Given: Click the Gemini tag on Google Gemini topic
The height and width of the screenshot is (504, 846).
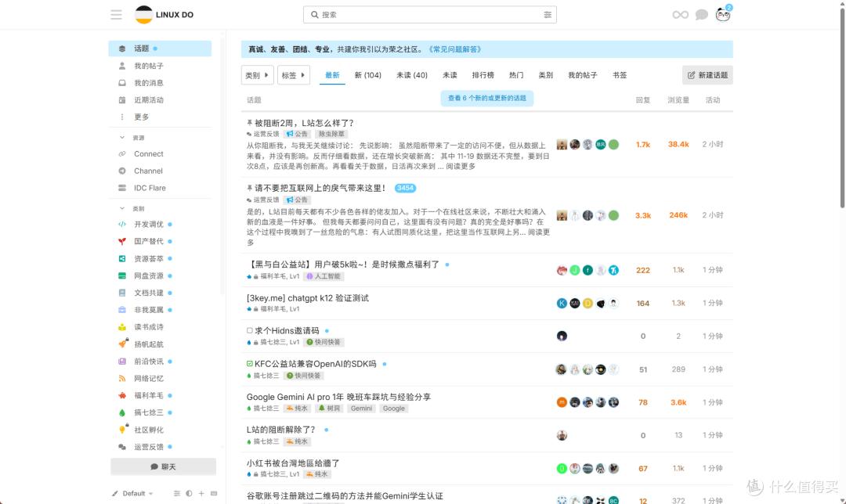Looking at the screenshot, I should click(361, 409).
